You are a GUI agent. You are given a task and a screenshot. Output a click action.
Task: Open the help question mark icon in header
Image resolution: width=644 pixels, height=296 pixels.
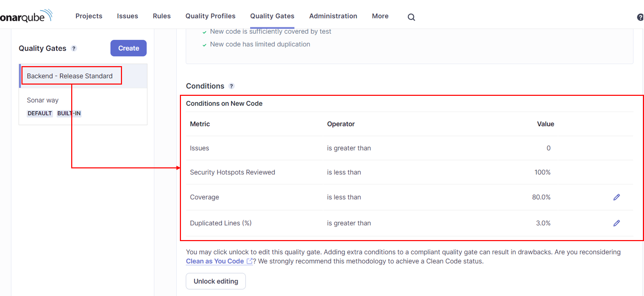click(x=640, y=17)
